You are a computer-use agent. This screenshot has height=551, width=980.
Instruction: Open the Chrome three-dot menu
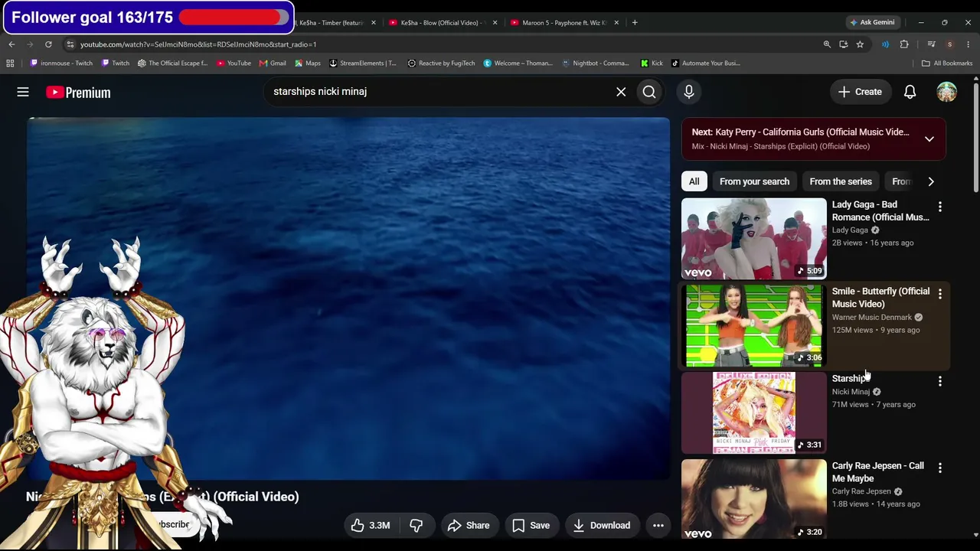(x=968, y=44)
